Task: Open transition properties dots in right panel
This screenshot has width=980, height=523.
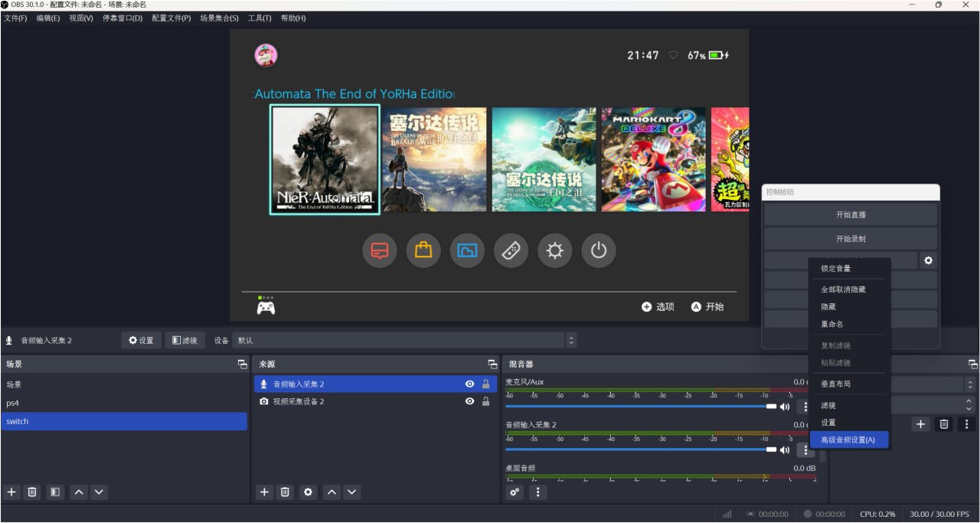Action: click(x=967, y=423)
